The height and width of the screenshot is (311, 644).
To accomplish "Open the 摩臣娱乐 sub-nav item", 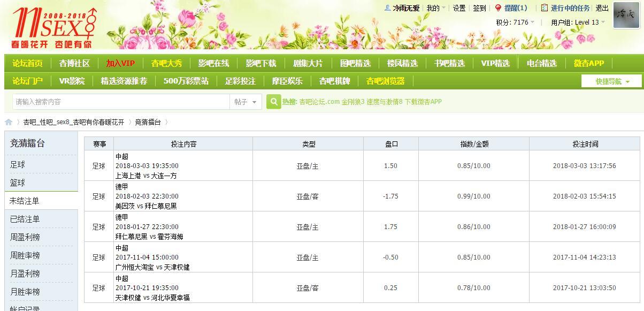I will pos(287,81).
